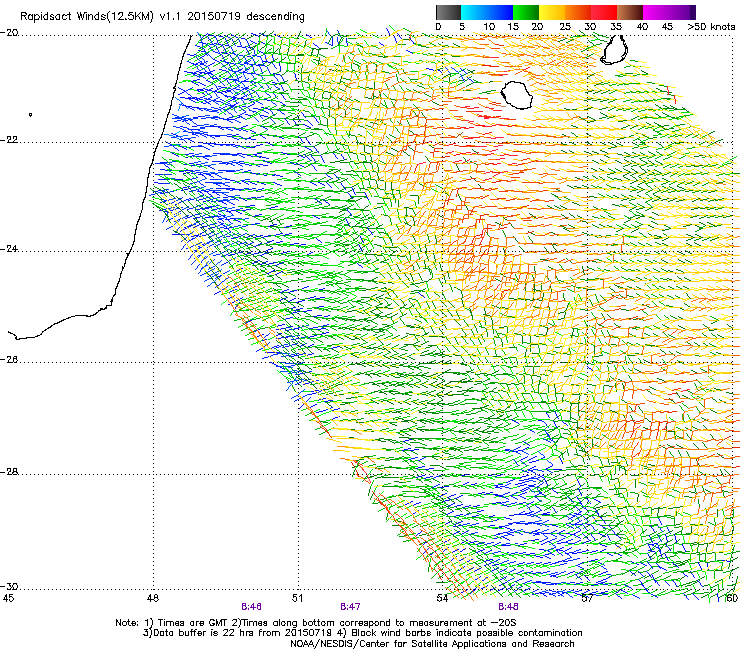
Task: Click the yellow 20-25 knots legend swatch
Action: click(x=552, y=12)
